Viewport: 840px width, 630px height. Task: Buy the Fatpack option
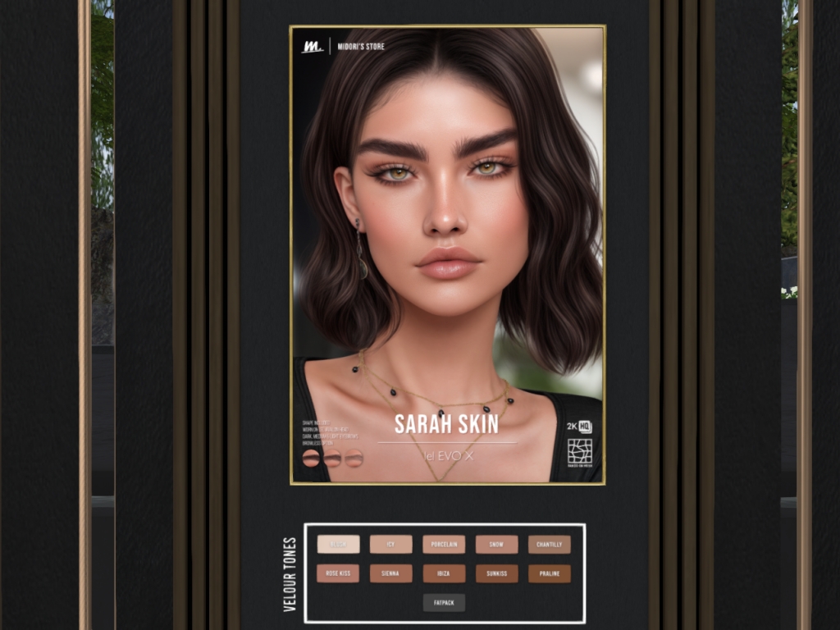(444, 603)
